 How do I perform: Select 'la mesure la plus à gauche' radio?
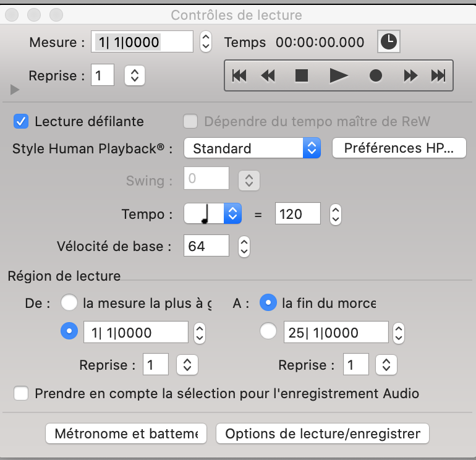click(69, 303)
